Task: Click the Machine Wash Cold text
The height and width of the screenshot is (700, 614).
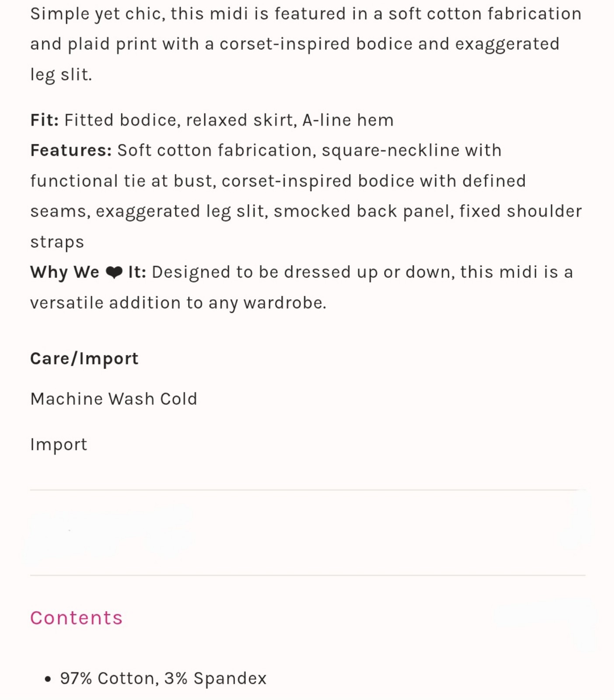Action: pos(114,399)
